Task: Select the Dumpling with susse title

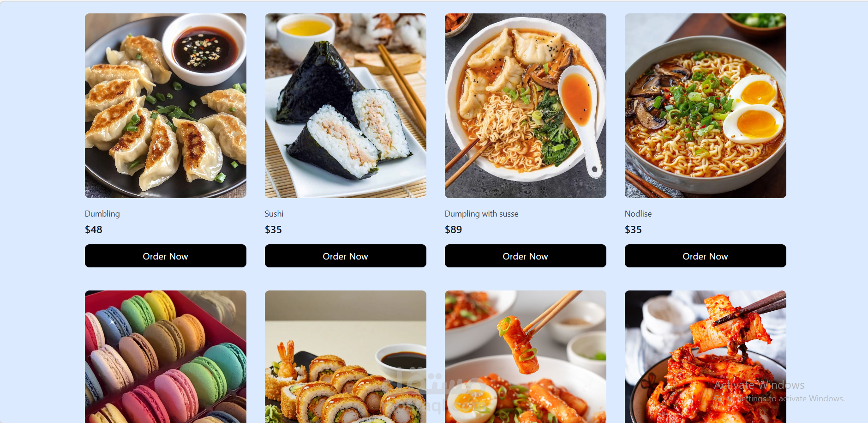Action: point(481,214)
